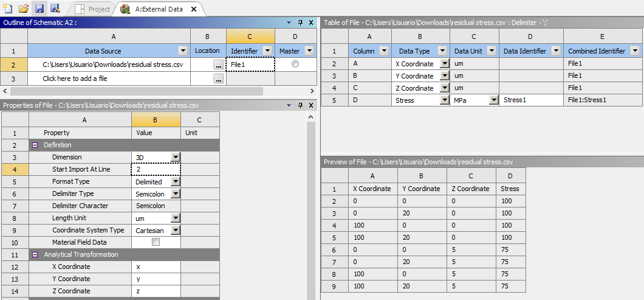Browse location for residual stress.csv file
Screen dimensions: 644x300
pos(219,64)
